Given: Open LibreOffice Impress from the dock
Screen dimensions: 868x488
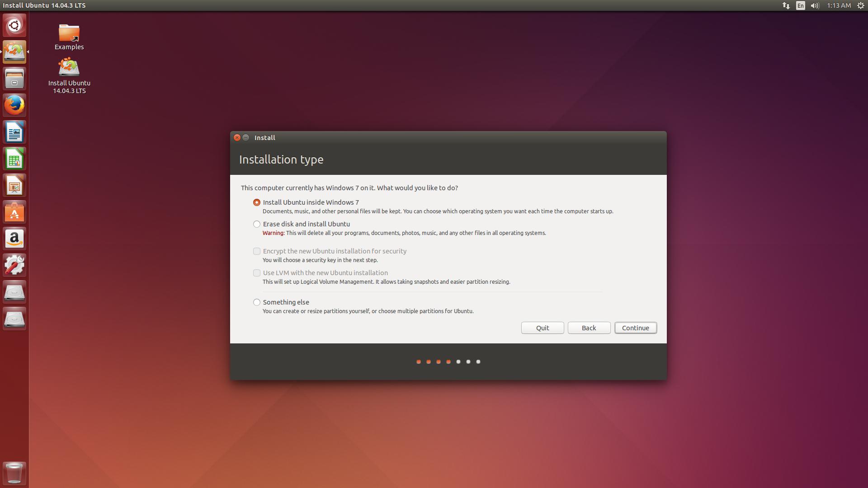Looking at the screenshot, I should (x=14, y=185).
